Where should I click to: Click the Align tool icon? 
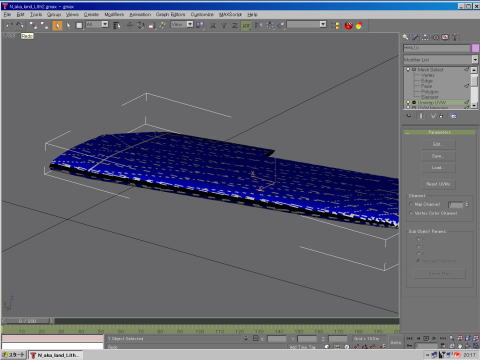point(281,25)
